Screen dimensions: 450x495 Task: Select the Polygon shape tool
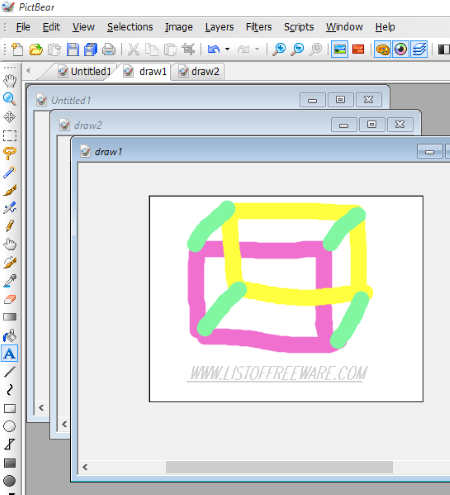click(x=9, y=444)
